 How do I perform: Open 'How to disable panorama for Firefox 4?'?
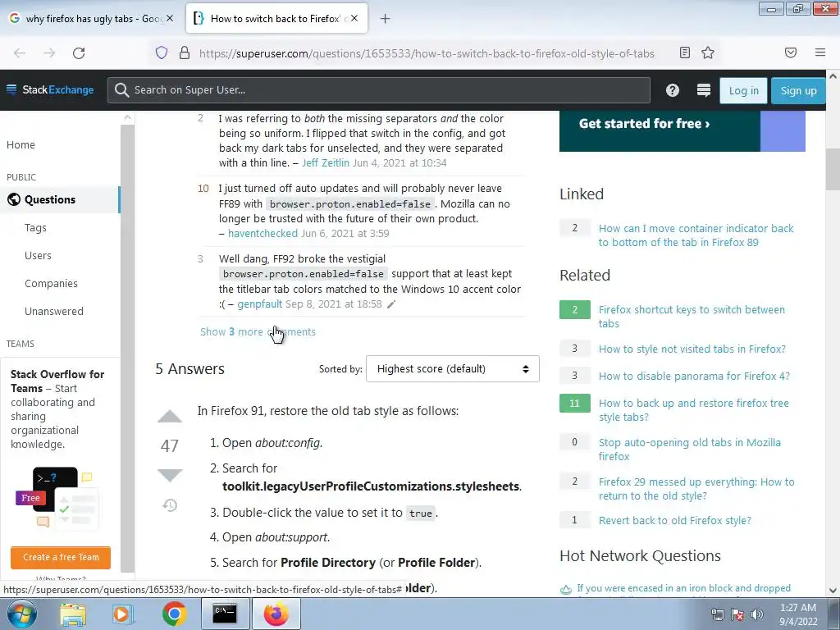(x=694, y=376)
